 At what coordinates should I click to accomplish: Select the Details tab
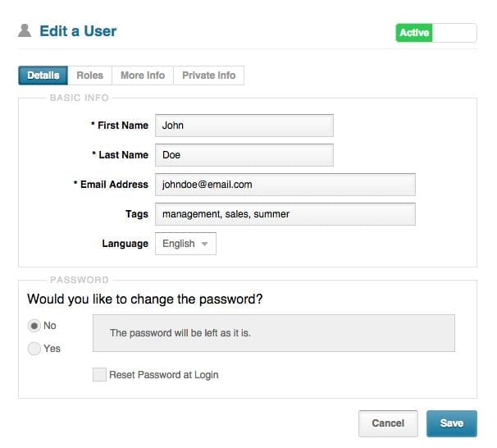click(x=43, y=75)
